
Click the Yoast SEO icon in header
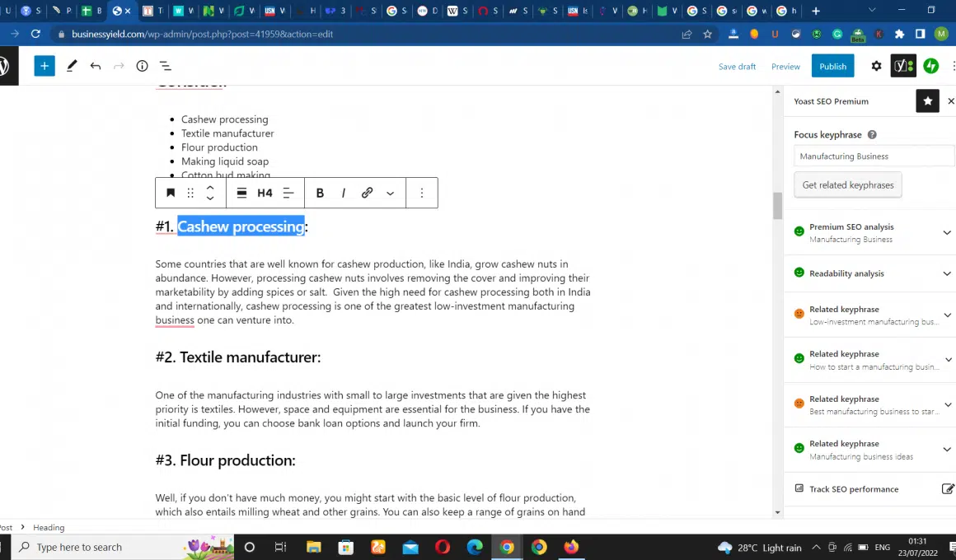(x=902, y=66)
